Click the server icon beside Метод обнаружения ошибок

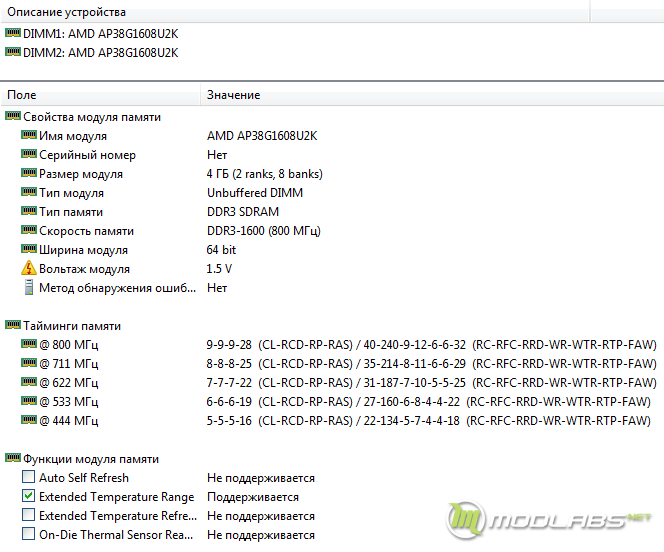pos(29,287)
